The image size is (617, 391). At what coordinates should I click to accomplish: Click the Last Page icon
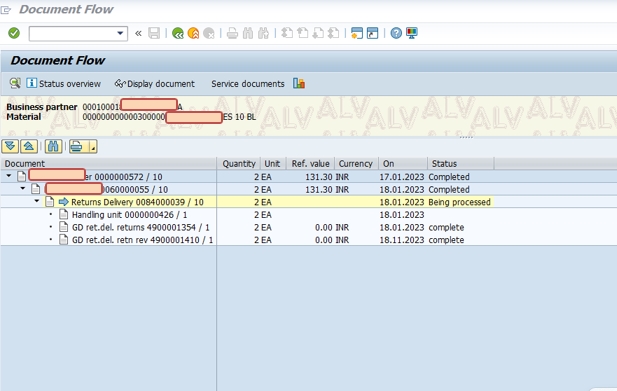pos(334,33)
